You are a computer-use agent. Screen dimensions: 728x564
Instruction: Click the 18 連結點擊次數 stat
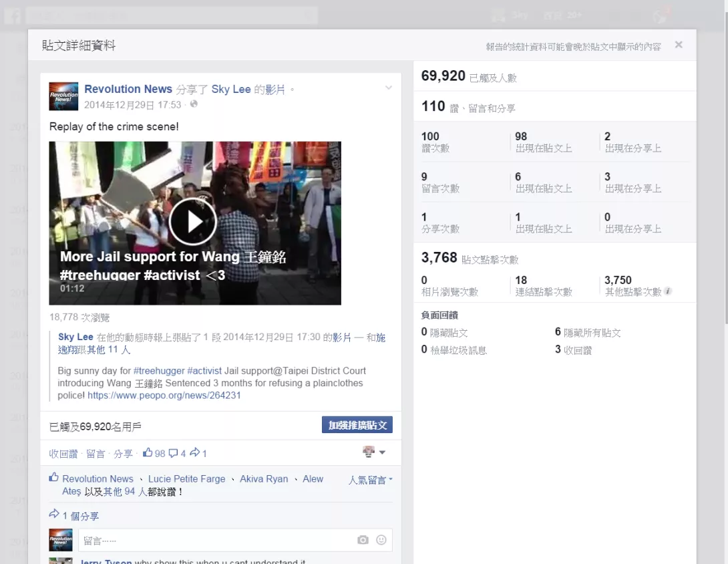coord(544,286)
